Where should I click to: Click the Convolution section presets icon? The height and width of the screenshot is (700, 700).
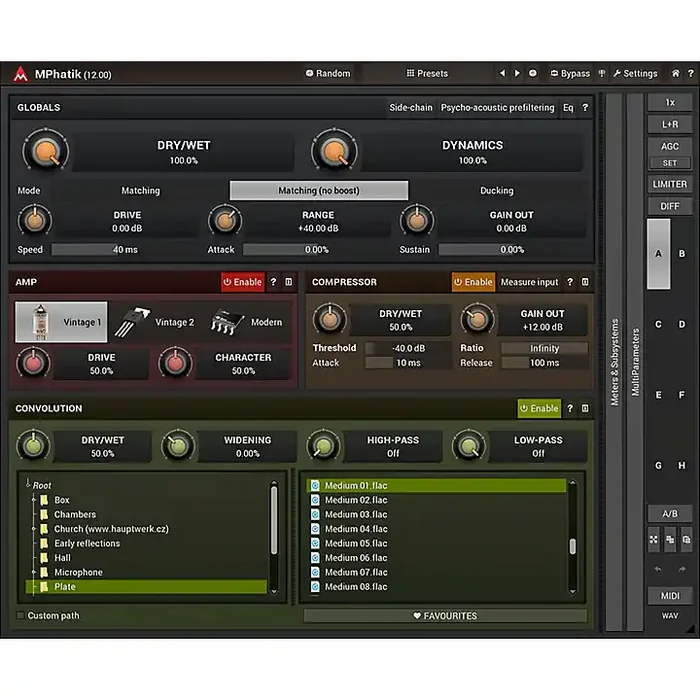click(x=585, y=408)
